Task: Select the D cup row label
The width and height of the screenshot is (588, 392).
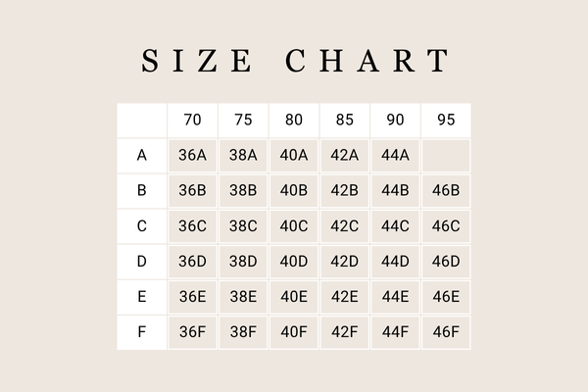Action: pyautogui.click(x=142, y=262)
